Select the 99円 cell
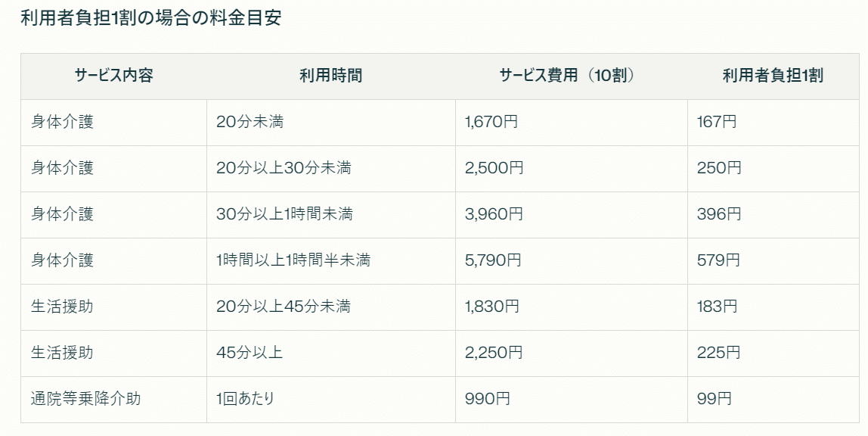This screenshot has height=436, width=868. click(773, 400)
